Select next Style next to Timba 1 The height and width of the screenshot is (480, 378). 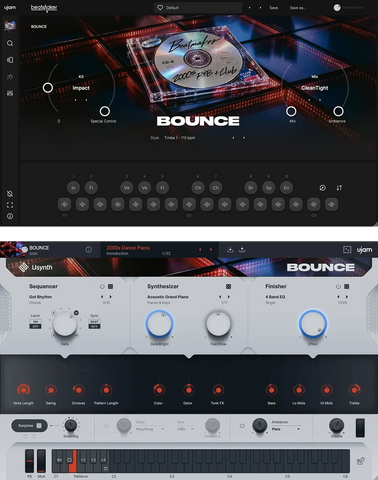(x=244, y=138)
